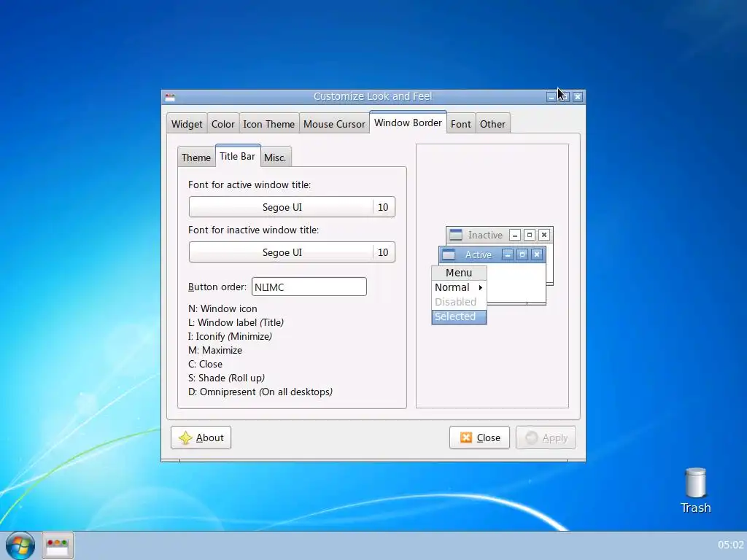Click the Inactive preview title label
The image size is (747, 560).
(x=485, y=235)
